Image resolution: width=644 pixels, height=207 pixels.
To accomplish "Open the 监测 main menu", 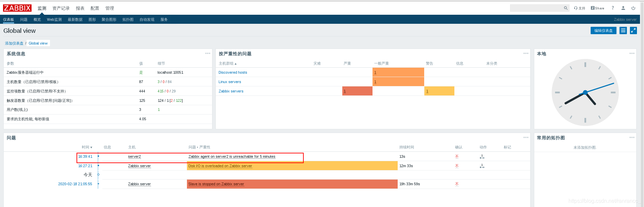I will pos(42,8).
